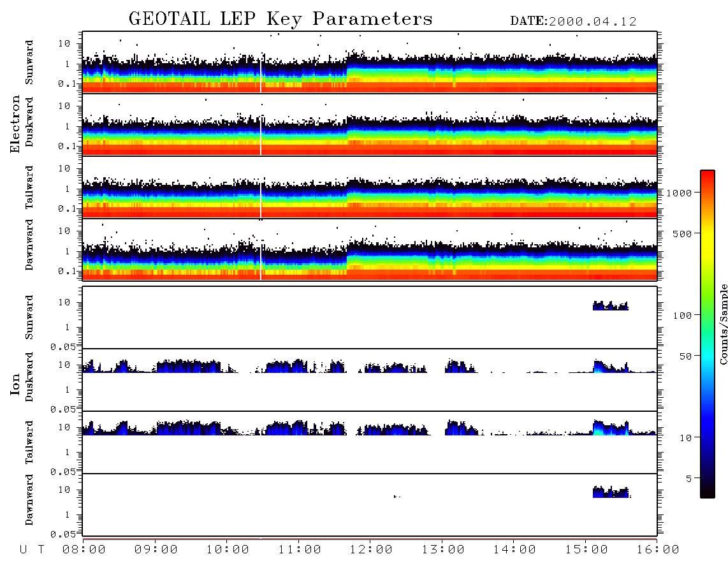
Task: Select the Electron Dawnward axis label
Action: pos(29,245)
